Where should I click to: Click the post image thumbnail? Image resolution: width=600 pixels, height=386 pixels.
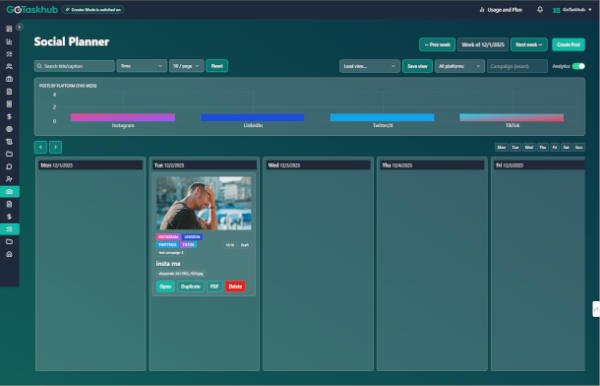[x=204, y=203]
